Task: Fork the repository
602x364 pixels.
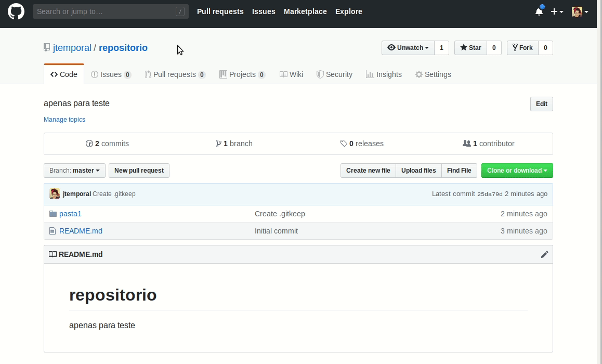Action: pos(522,48)
